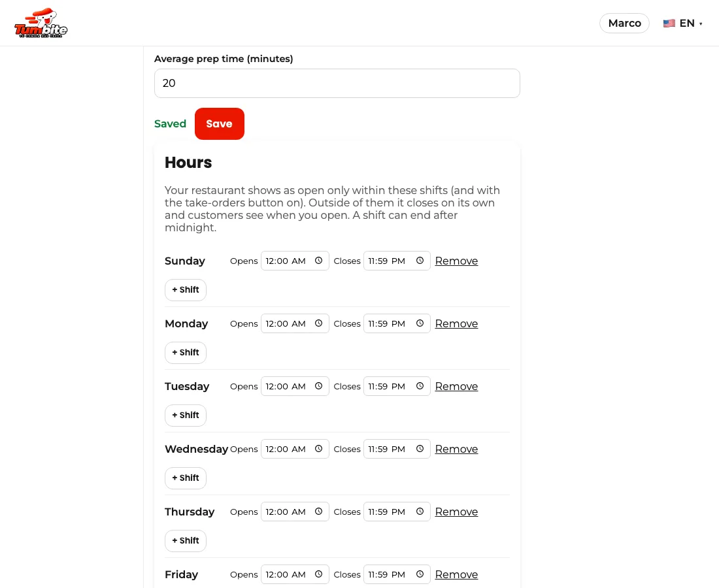The height and width of the screenshot is (588, 719).
Task: Remove the Monday shift
Action: point(456,323)
